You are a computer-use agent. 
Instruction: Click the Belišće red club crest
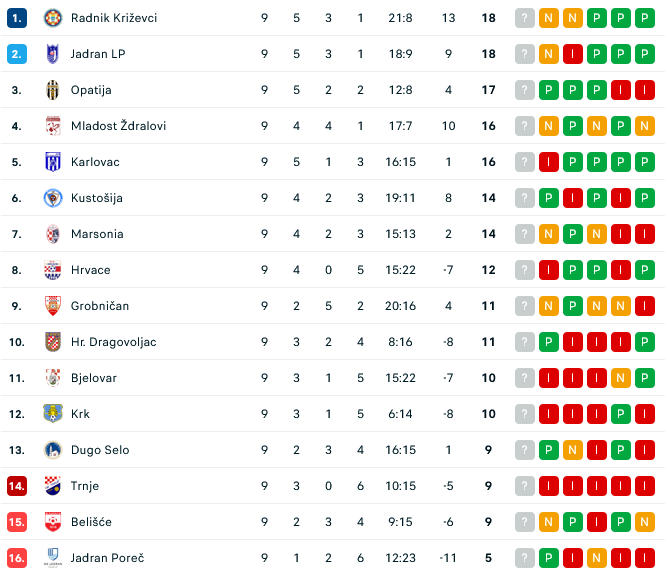click(x=53, y=522)
